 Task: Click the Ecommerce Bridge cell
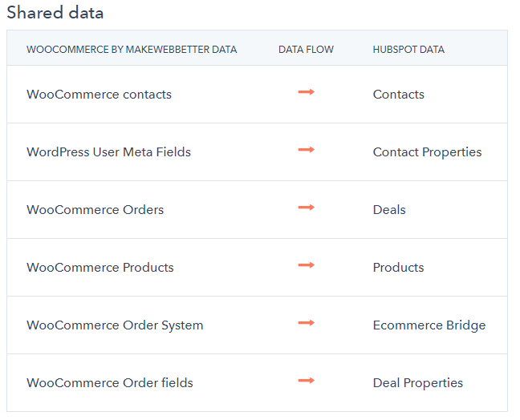pos(429,325)
